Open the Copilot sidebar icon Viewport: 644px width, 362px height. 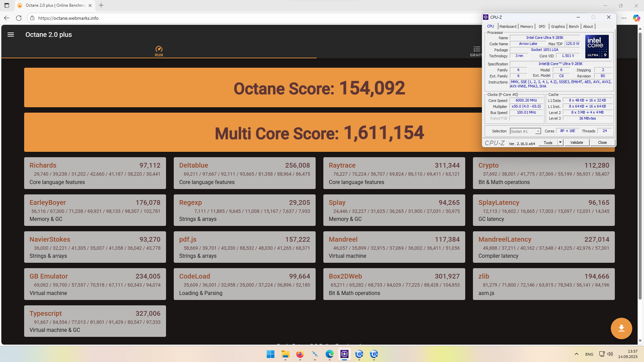(636, 18)
